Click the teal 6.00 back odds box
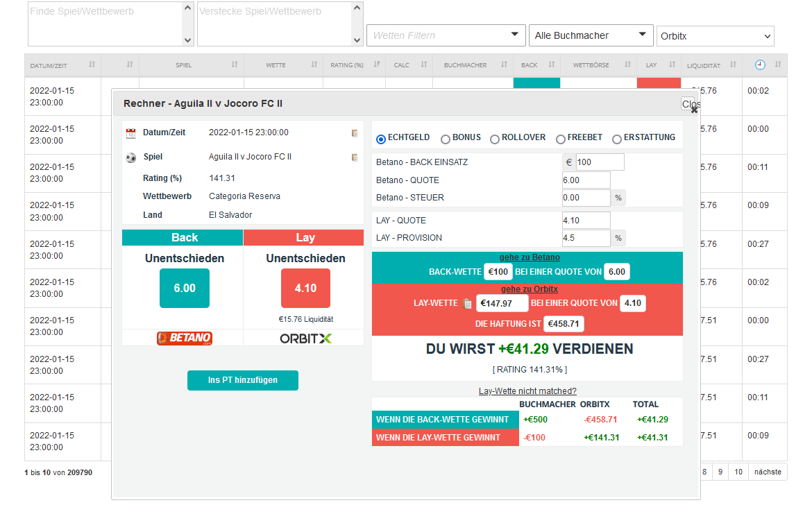Screen dimensions: 812x514 (185, 289)
